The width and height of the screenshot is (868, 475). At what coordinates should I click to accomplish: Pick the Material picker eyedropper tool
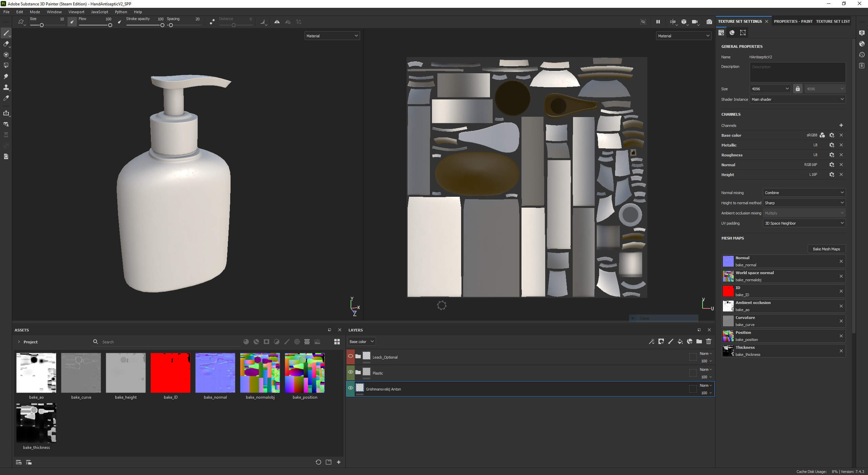tap(6, 98)
